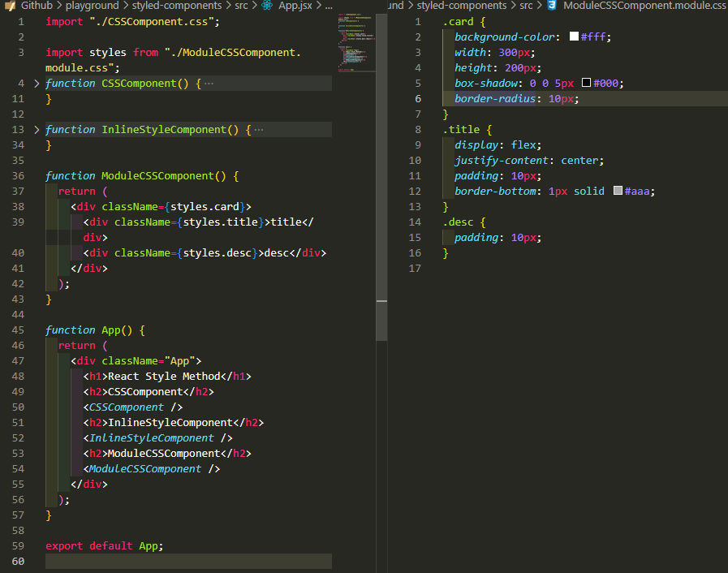Click the folder icon before Github breadcrumb
Viewport: 728px width, 573px height.
tap(10, 6)
